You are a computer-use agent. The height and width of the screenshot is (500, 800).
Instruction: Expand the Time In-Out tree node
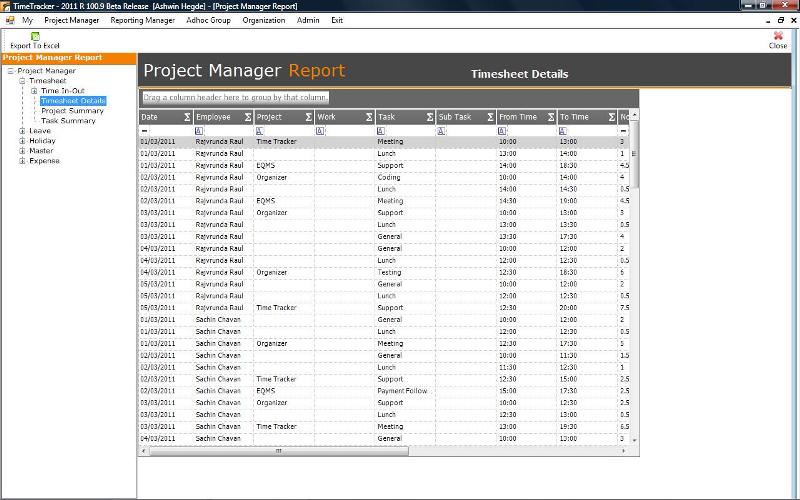[34, 91]
